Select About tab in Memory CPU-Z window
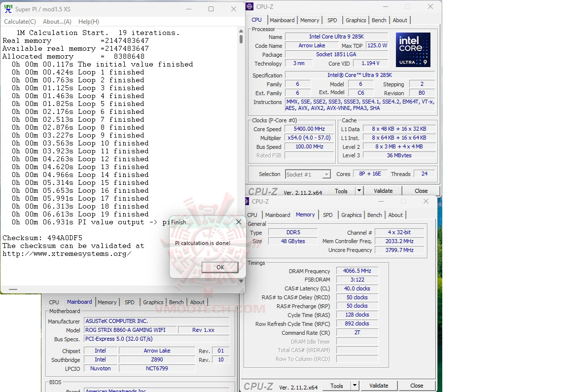The width and height of the screenshot is (568, 392). click(395, 215)
